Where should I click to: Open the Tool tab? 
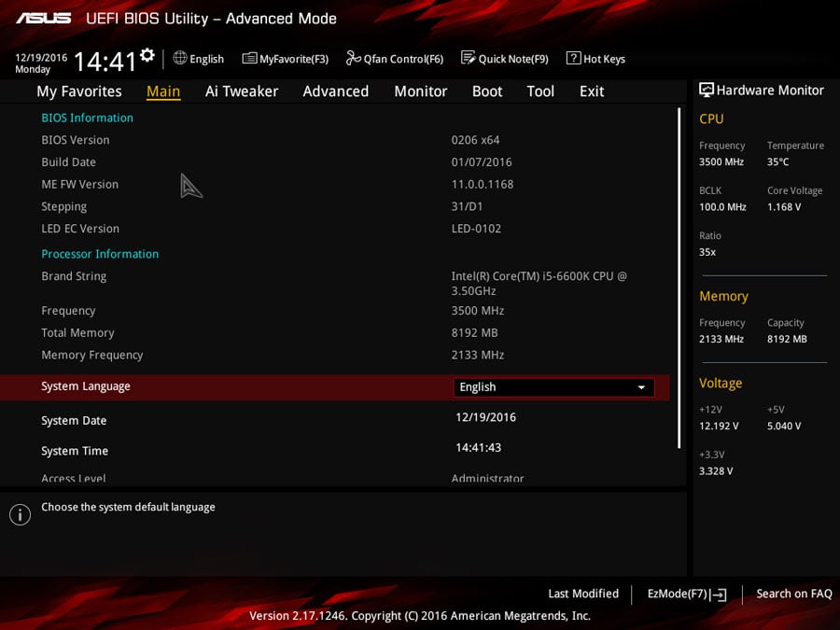click(540, 91)
